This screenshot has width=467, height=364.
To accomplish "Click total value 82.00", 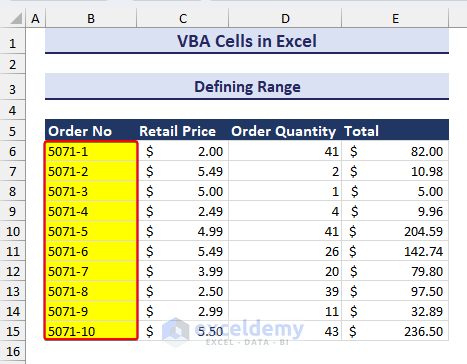I will 395,151.
